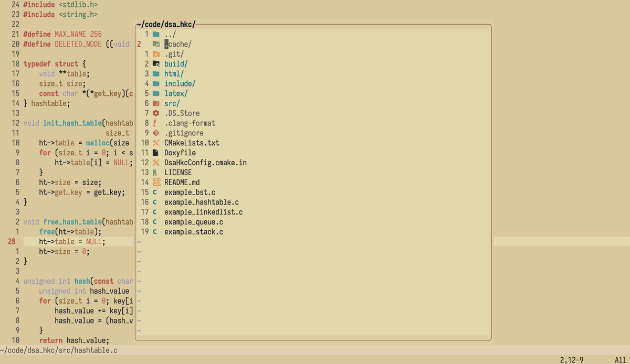Screen dimensions: 630x364
Task: Click the markdown icon beside README.md
Action: (155, 183)
